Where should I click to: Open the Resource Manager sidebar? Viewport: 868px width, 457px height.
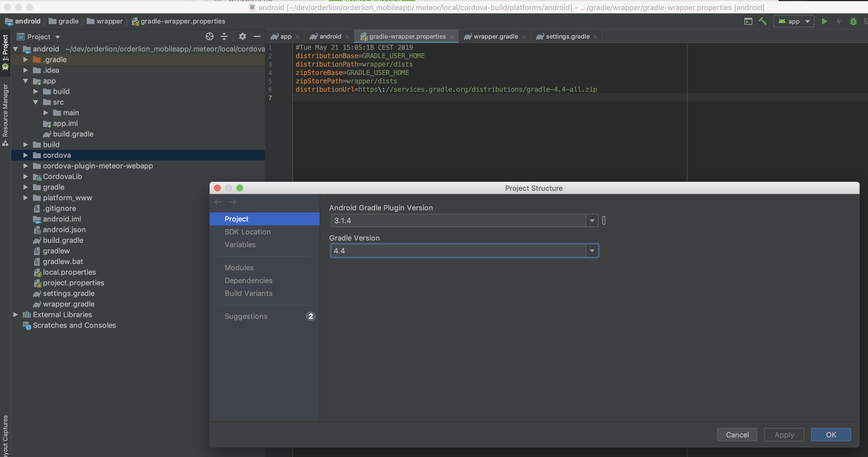point(5,111)
